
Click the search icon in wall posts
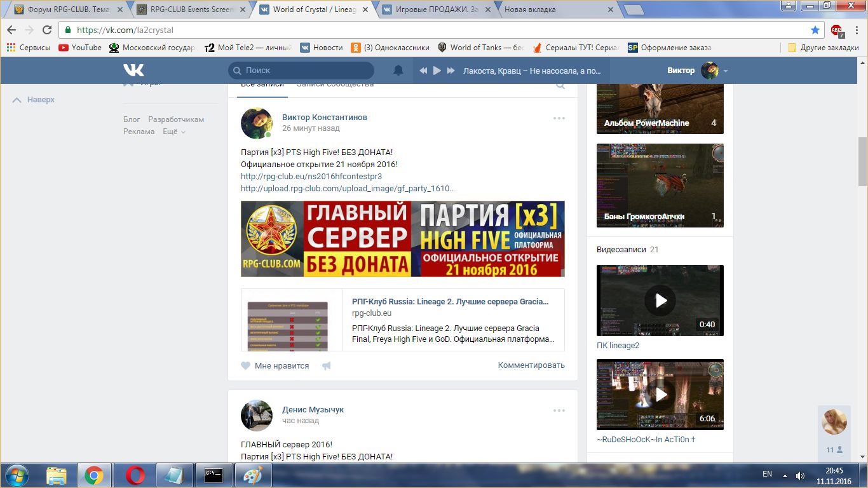click(560, 86)
